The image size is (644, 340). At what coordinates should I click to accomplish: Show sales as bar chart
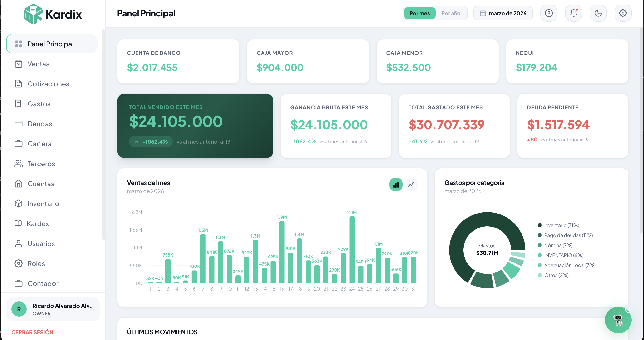click(x=396, y=185)
